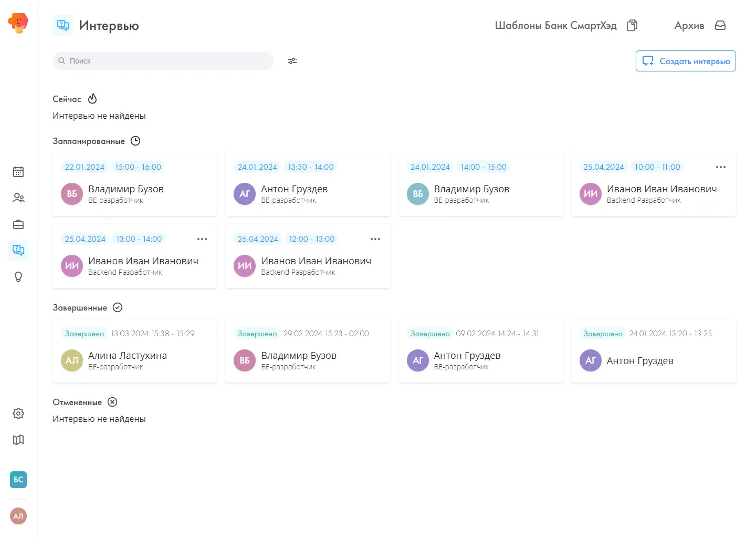Image resolution: width=756 pixels, height=538 pixels.
Task: Click date tag 22.01.2024
Action: (x=85, y=167)
